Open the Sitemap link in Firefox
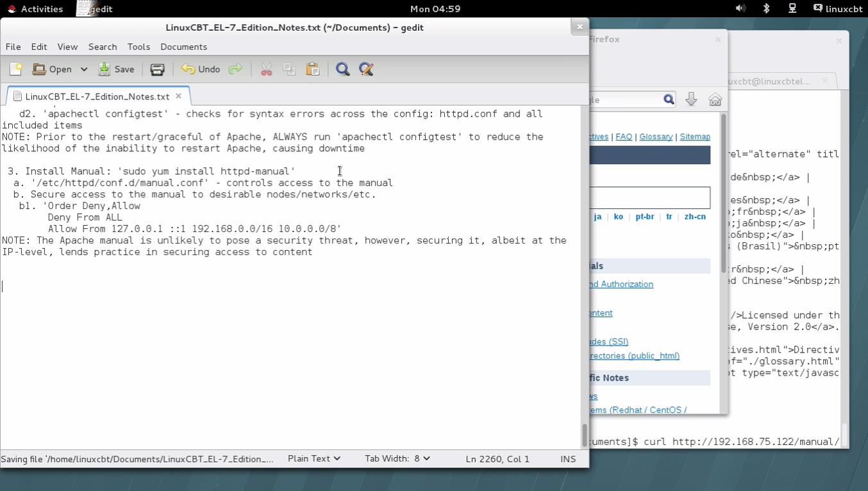Image resolution: width=868 pixels, height=491 pixels. click(x=695, y=137)
